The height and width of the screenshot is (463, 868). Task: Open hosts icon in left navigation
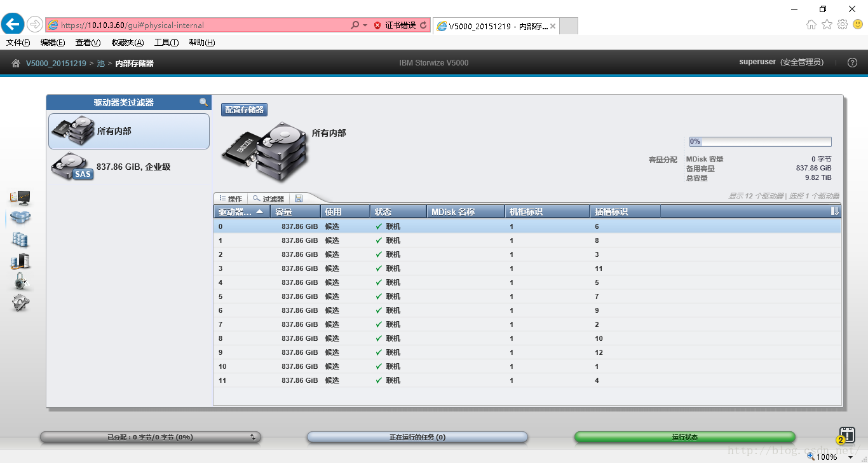click(x=20, y=261)
